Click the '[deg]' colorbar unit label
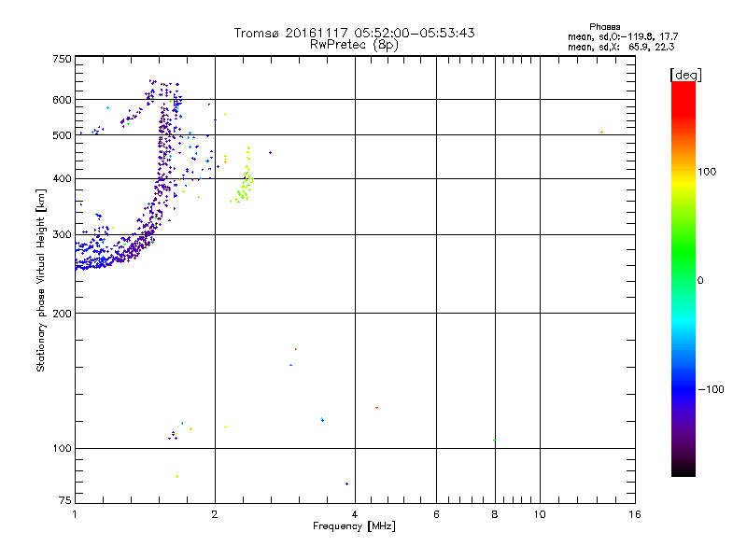 coord(685,75)
